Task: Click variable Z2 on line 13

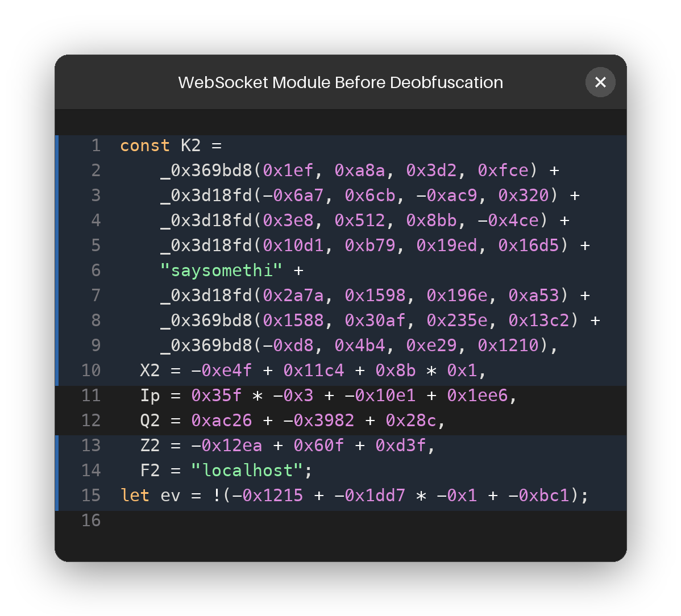Action: tap(150, 446)
